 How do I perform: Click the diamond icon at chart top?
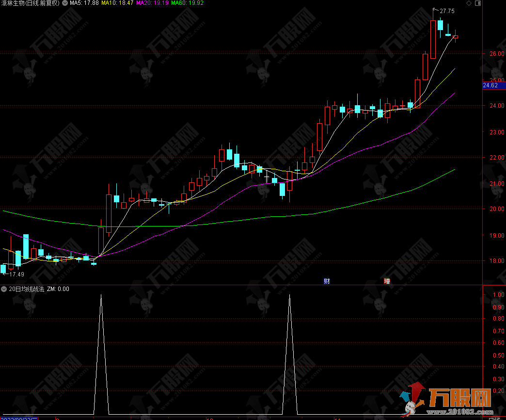[469, 3]
